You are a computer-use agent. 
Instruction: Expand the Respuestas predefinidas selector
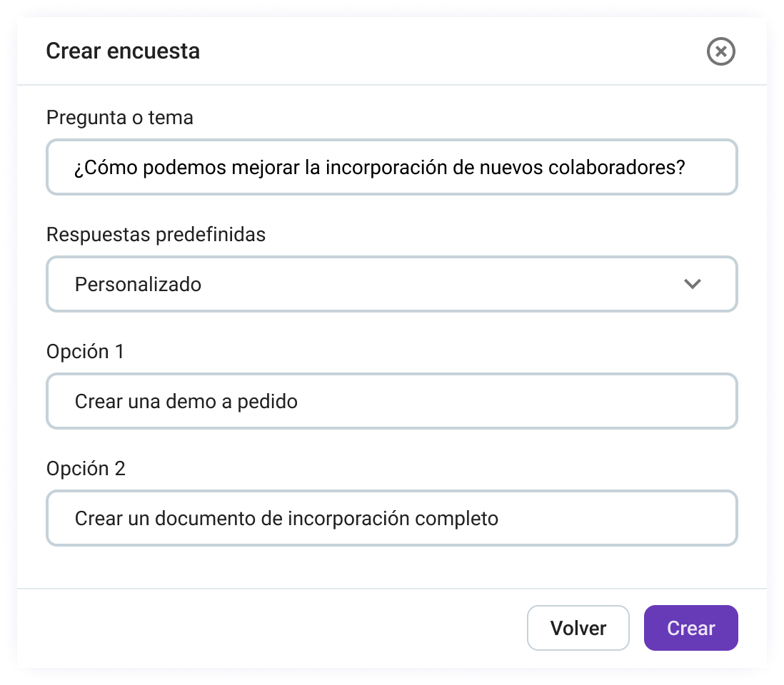pyautogui.click(x=391, y=284)
